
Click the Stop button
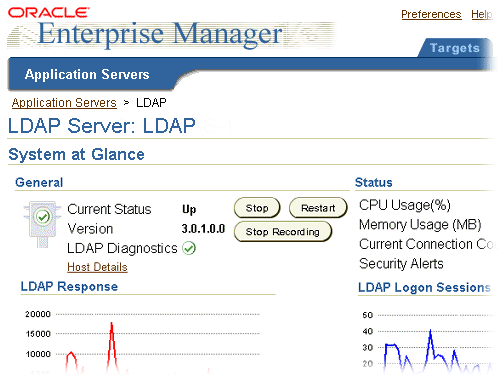pos(257,208)
